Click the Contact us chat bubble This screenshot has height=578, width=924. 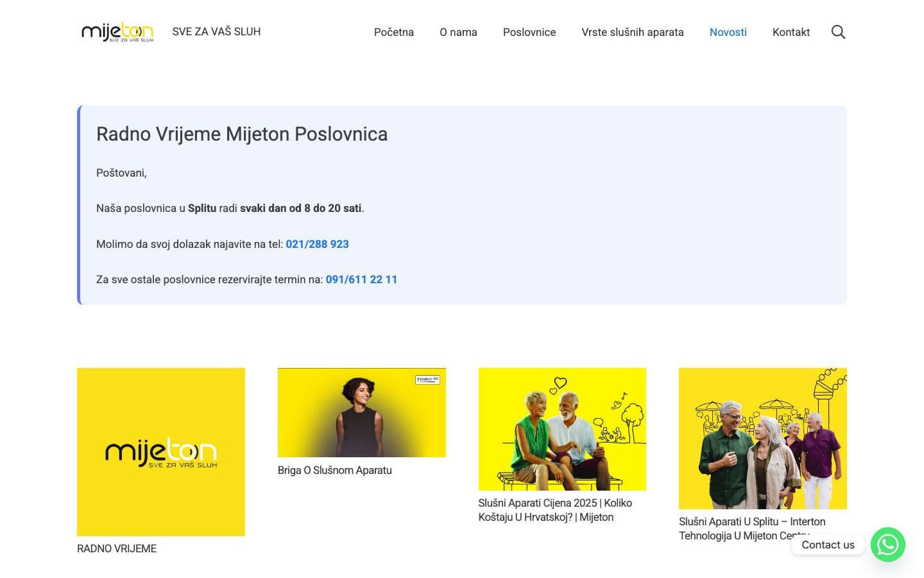point(828,545)
